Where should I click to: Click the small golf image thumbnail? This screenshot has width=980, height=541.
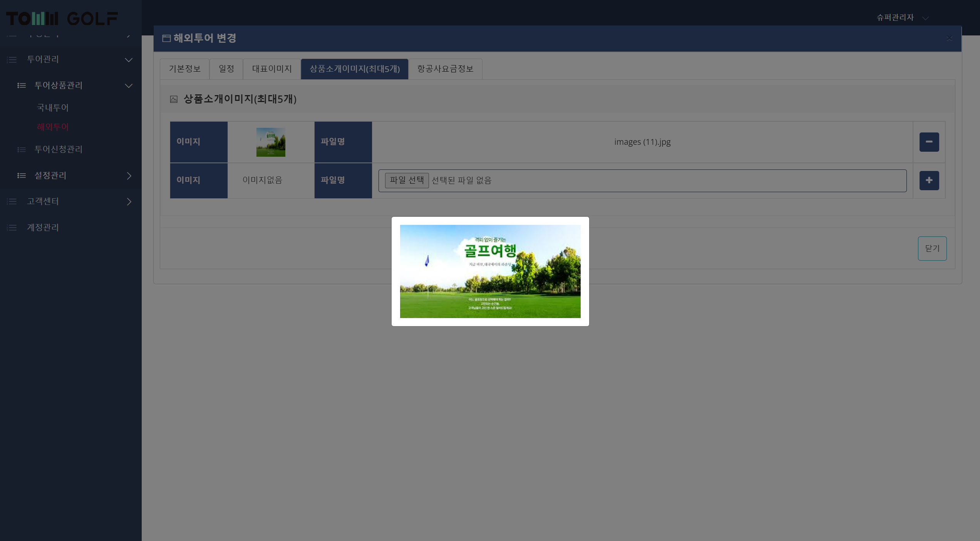[x=271, y=142]
